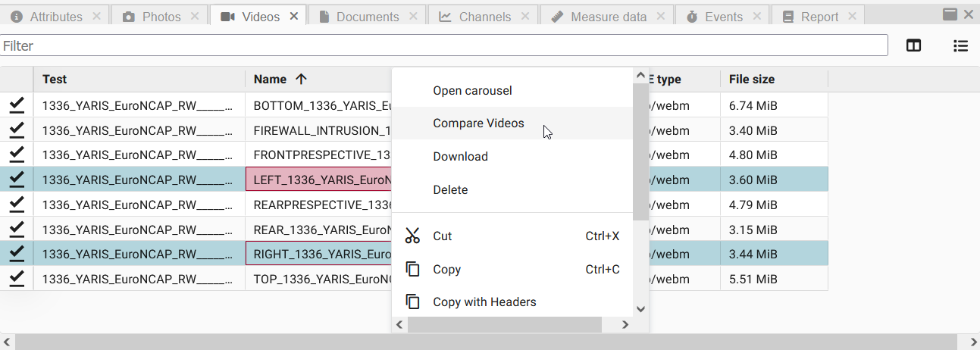Viewport: 980px width, 350px height.
Task: Select the TOP_1336_YARIS name cell
Action: coord(318,279)
